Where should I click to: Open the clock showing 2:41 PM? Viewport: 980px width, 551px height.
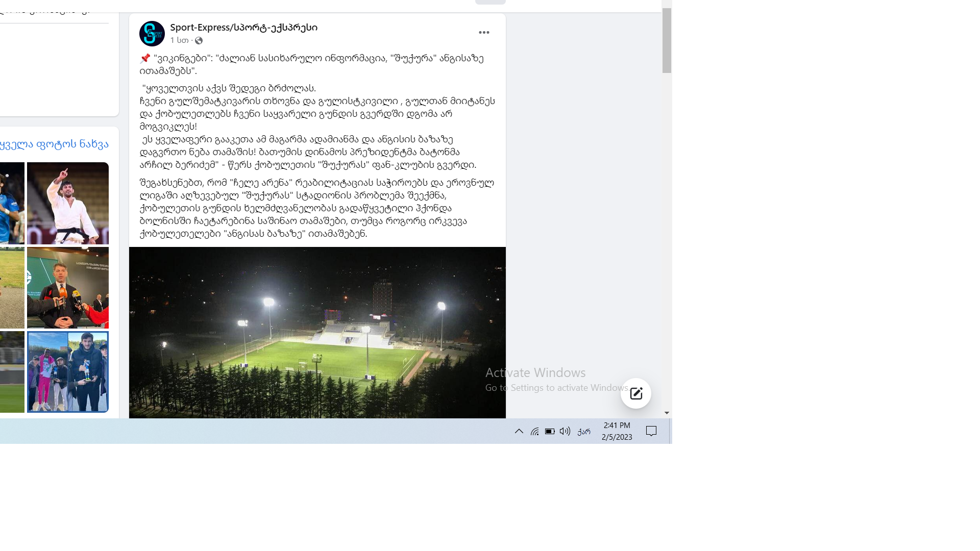617,431
